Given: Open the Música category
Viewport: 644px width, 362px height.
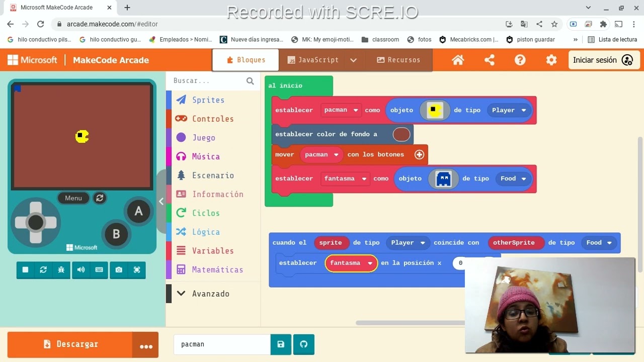Looking at the screenshot, I should [206, 156].
